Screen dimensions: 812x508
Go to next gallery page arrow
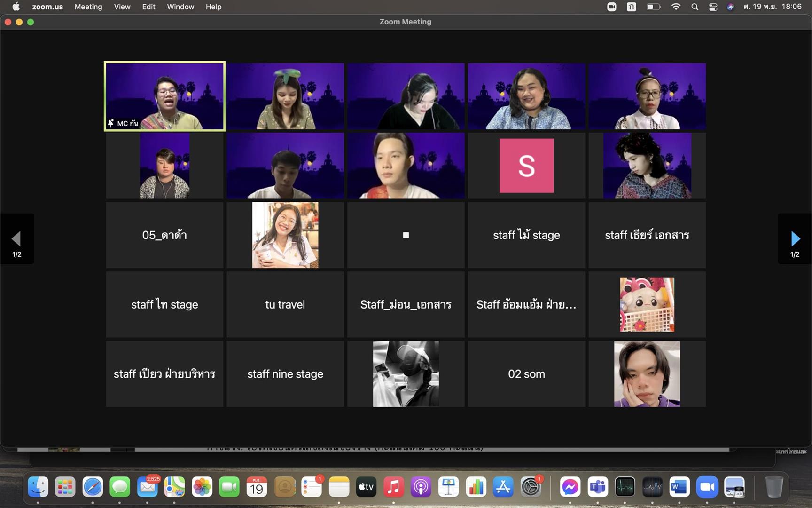[x=795, y=239]
